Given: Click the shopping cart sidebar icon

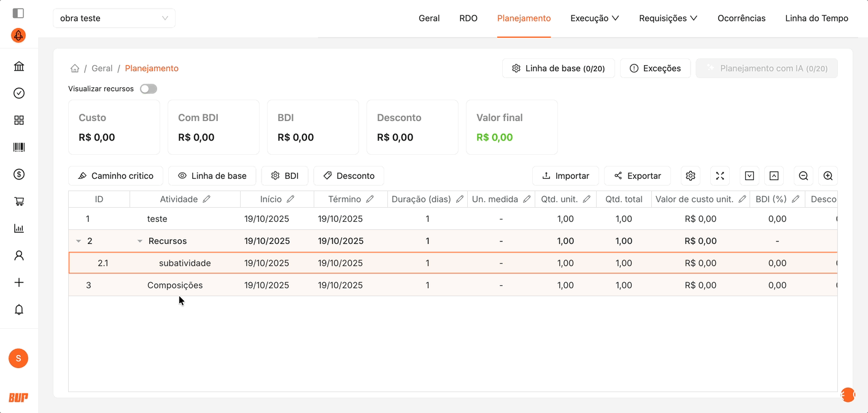Looking at the screenshot, I should 19,201.
